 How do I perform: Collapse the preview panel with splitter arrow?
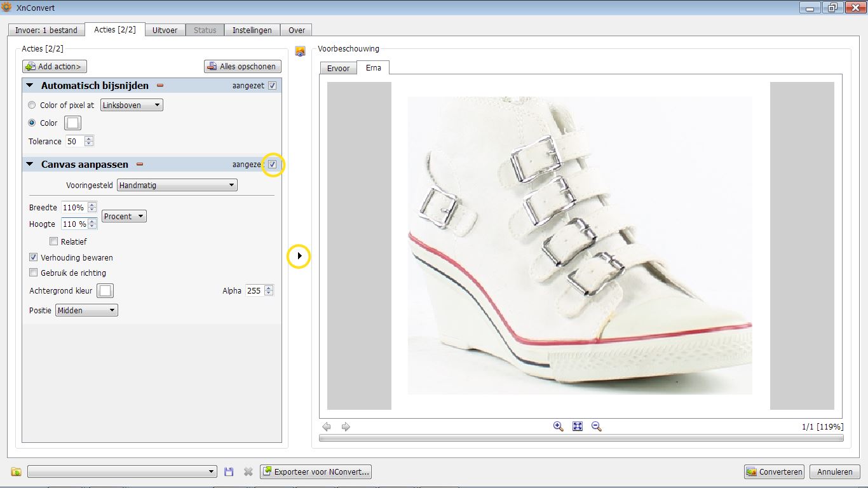(299, 257)
